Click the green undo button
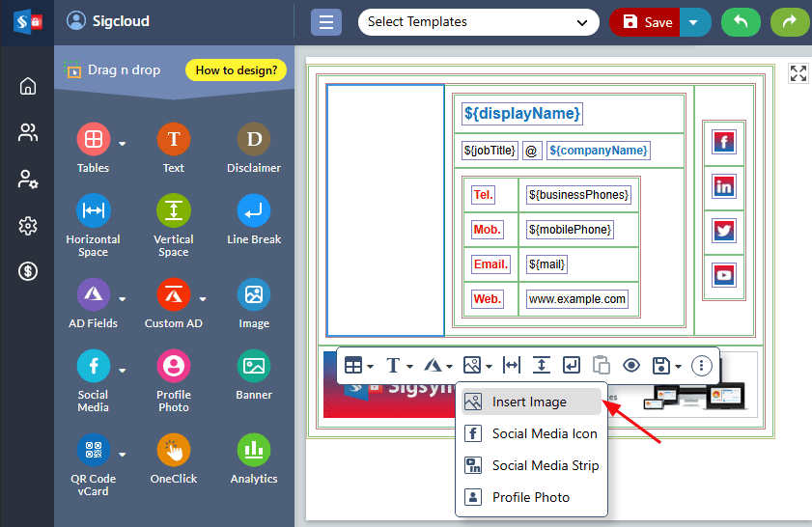This screenshot has height=527, width=812. (741, 22)
